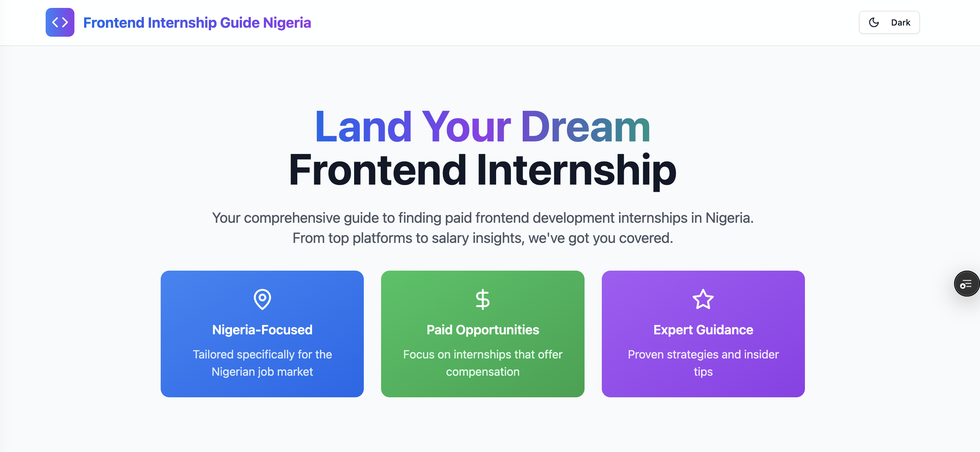Open the floating circular list widget on the right edge

pyautogui.click(x=967, y=284)
